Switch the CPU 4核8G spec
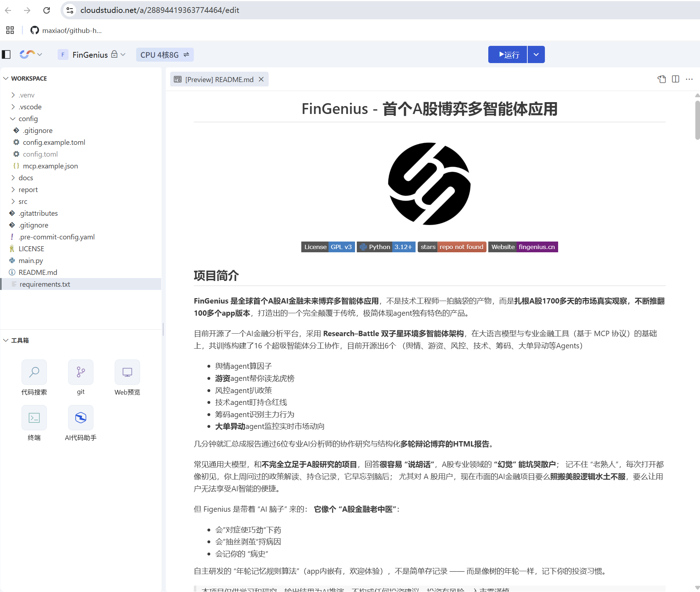Screen dimensions: 700x592 165,55
